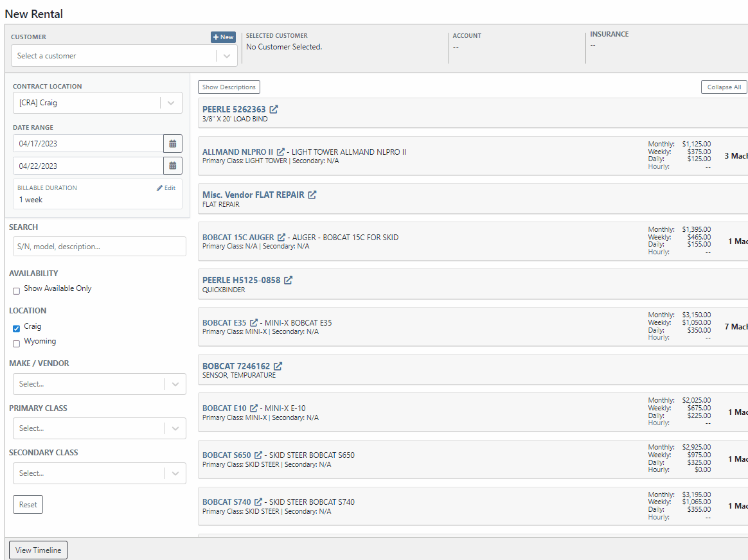Click the "1 week" billable duration value
Viewport: 748px width, 560px height.
coord(31,200)
